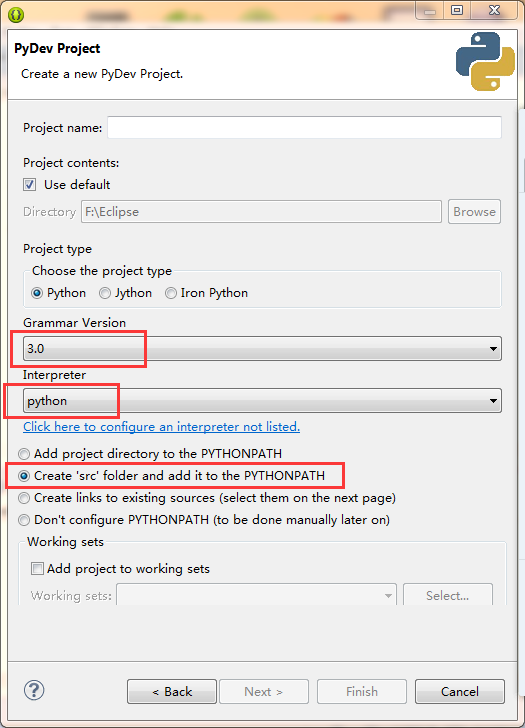
Task: Select the Jython project type
Action: click(105, 293)
